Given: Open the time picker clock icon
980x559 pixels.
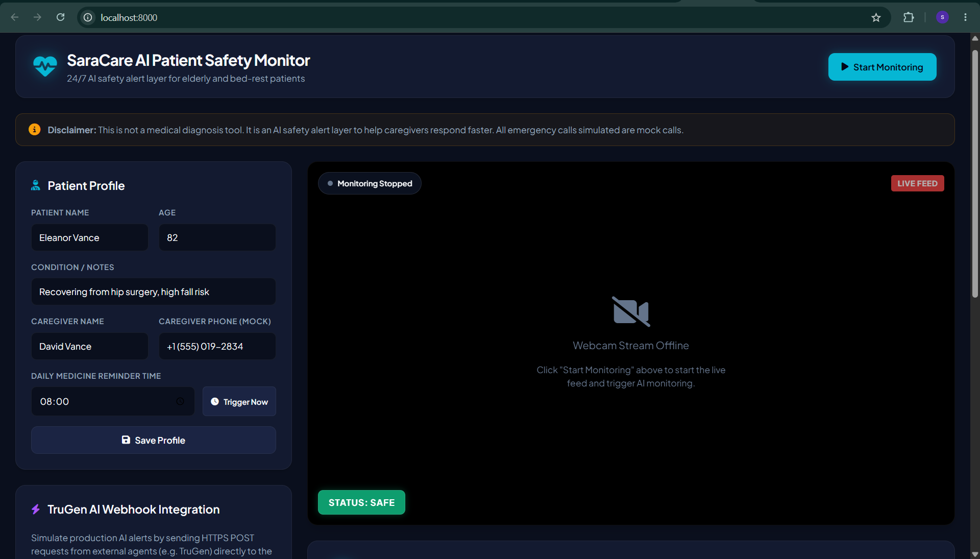Looking at the screenshot, I should [x=180, y=401].
